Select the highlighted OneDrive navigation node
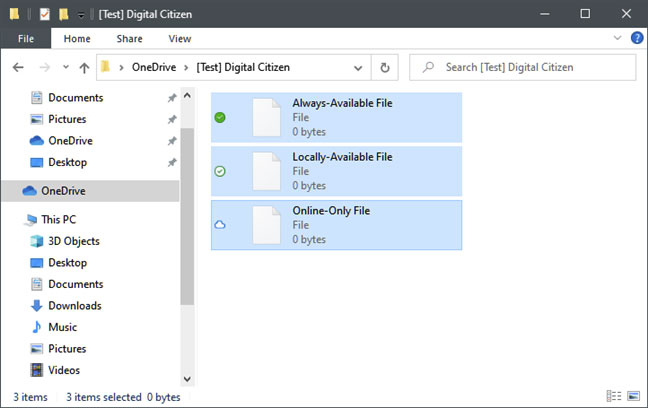Image resolution: width=648 pixels, height=408 pixels. tap(91, 191)
